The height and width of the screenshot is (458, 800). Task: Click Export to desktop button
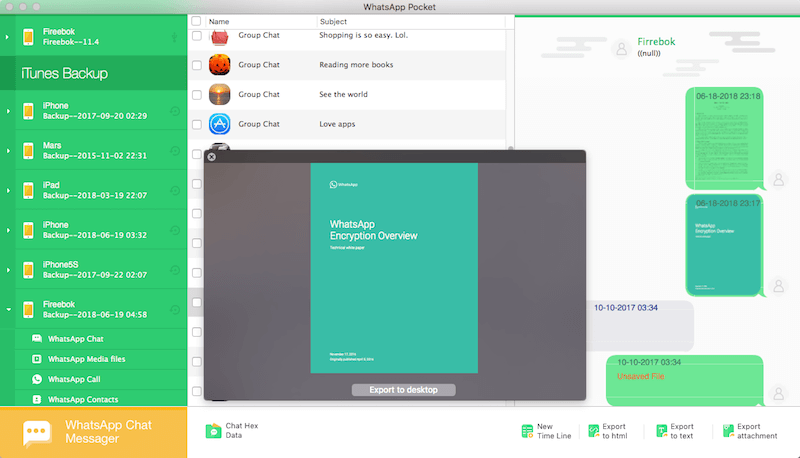404,390
